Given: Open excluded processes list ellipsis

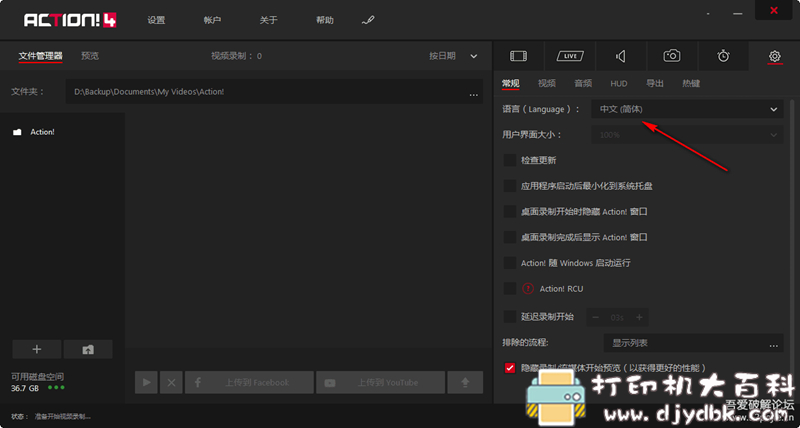Looking at the screenshot, I should tap(774, 344).
